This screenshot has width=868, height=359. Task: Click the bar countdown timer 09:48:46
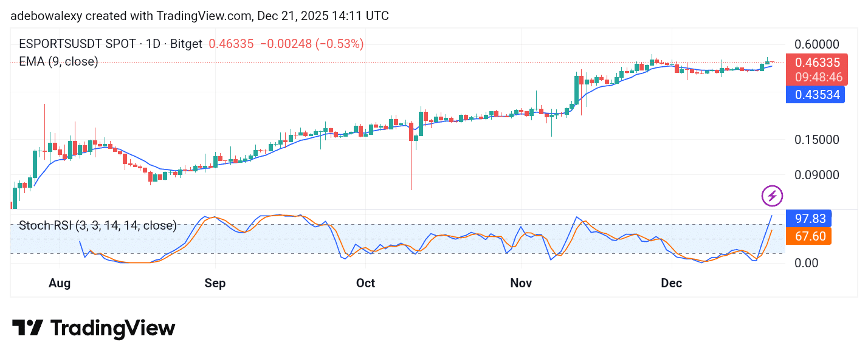click(815, 77)
